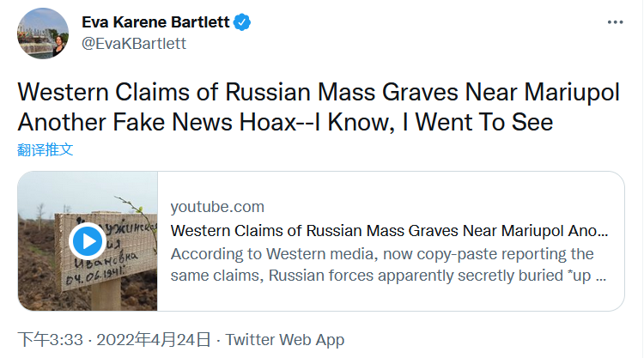
Task: Click the blue verified badge
Action: tap(243, 23)
